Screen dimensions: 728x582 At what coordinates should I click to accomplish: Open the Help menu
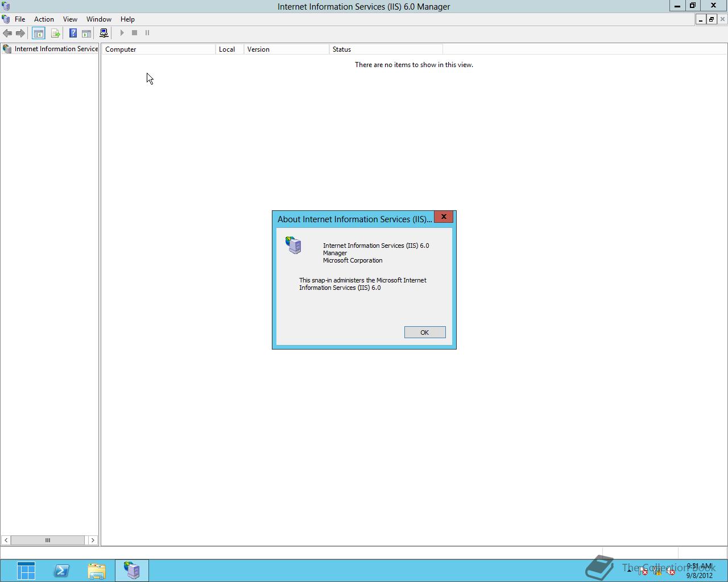127,19
